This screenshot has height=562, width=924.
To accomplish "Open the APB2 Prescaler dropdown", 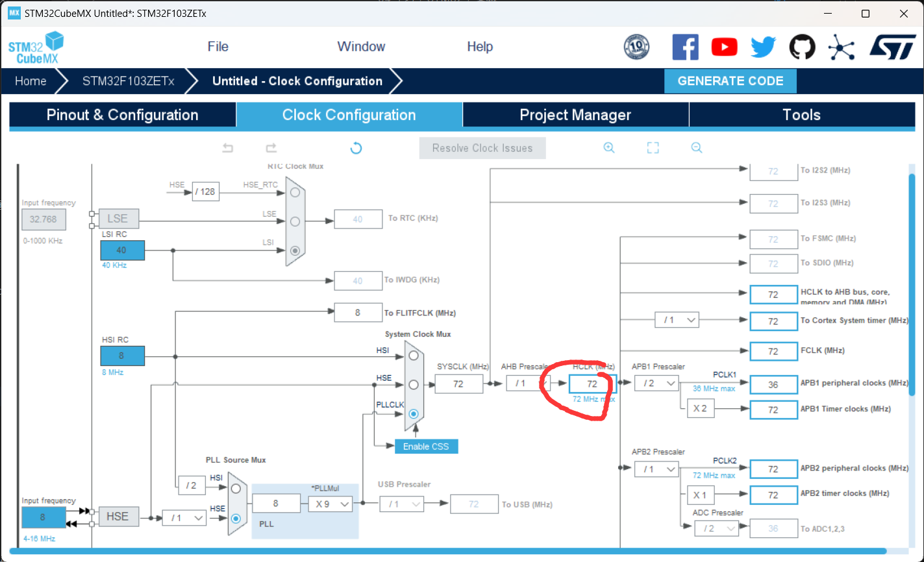I will coord(656,469).
